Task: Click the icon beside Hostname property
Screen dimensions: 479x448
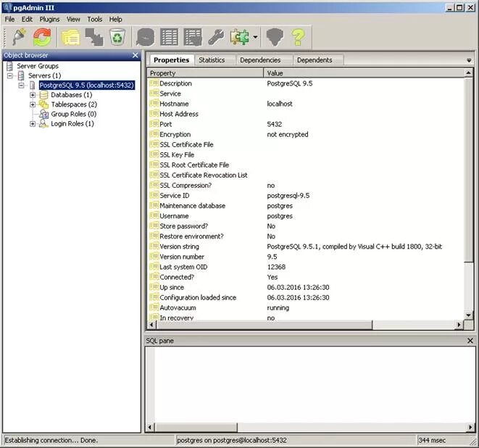Action: point(154,104)
